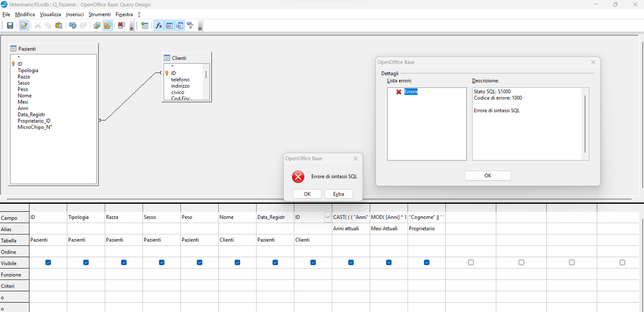
Task: Add tables with the green plus table icon
Action: [145, 26]
